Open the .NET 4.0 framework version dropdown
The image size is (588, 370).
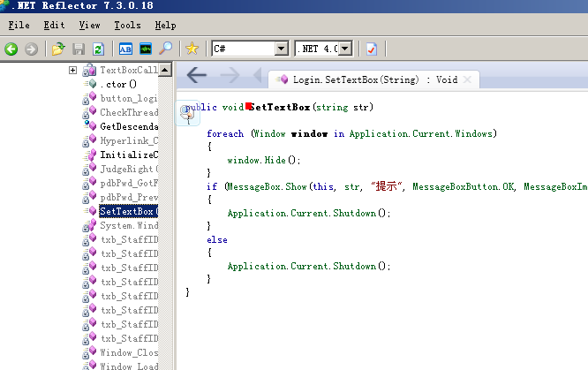[344, 49]
